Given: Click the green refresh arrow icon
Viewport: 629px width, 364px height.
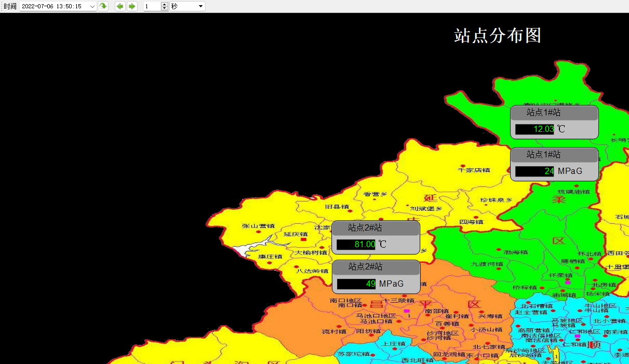Looking at the screenshot, I should pos(103,6).
